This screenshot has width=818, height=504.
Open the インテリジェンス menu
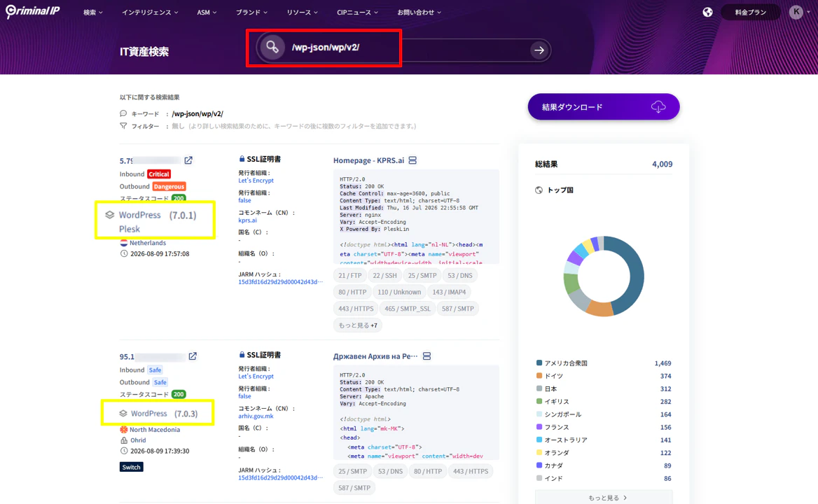pyautogui.click(x=150, y=12)
